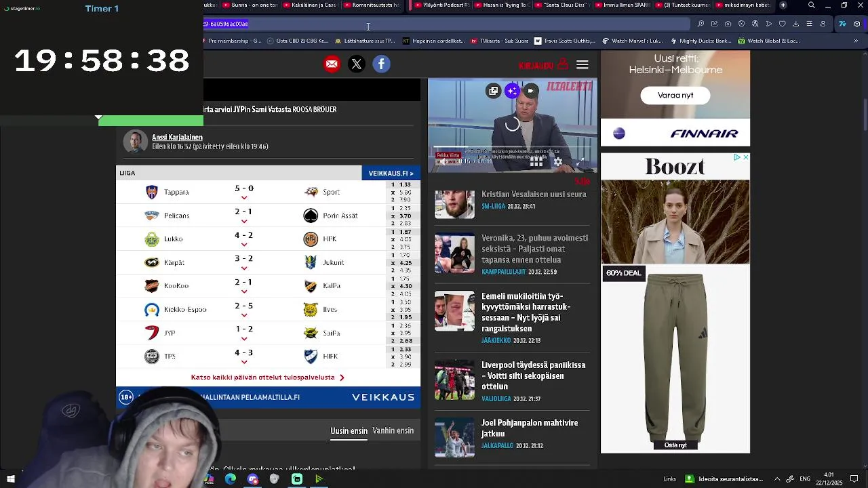
Task: Expand JYP vs SaiPa match details
Action: pos(243,338)
